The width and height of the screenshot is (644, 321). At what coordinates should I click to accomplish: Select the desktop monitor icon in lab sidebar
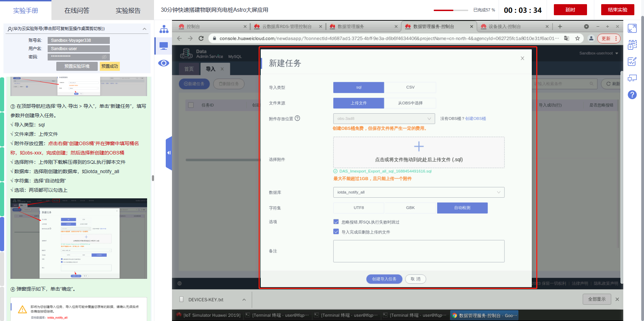164,46
